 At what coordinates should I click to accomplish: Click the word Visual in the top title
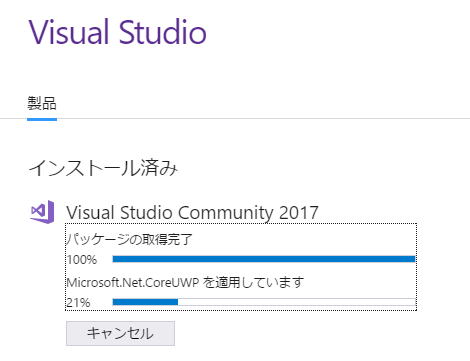click(70, 32)
